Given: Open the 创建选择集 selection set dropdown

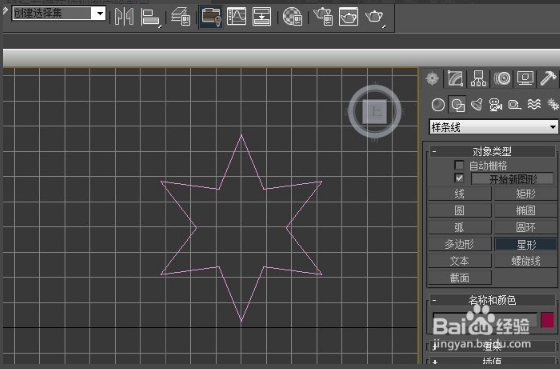Looking at the screenshot, I should (x=100, y=14).
